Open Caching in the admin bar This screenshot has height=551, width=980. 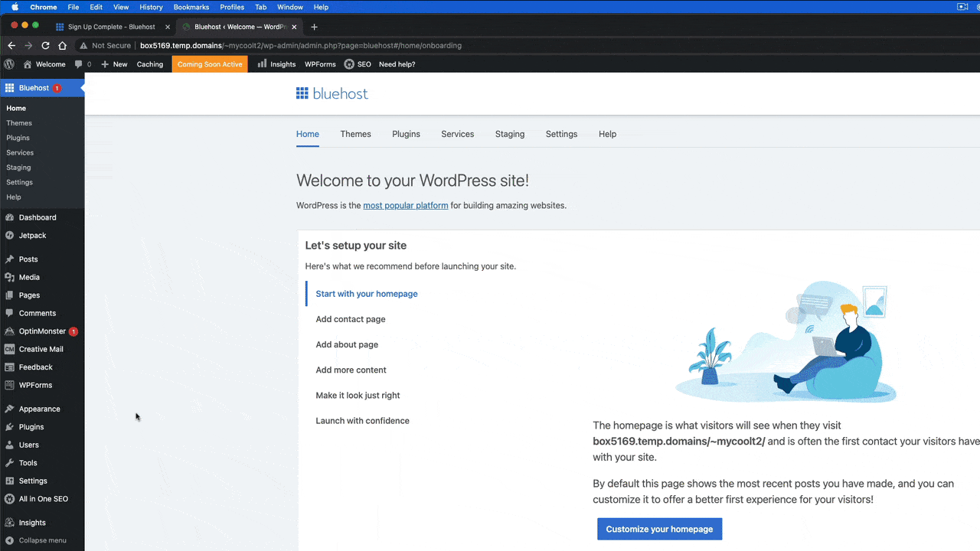point(150,64)
